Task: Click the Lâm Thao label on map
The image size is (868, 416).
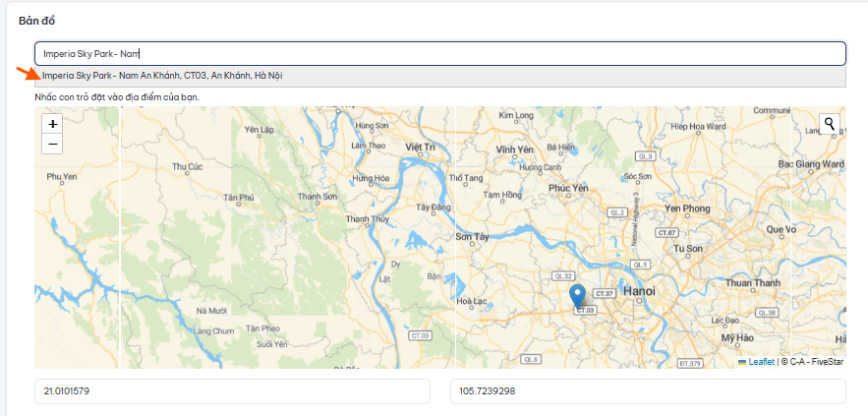Action: pyautogui.click(x=368, y=146)
